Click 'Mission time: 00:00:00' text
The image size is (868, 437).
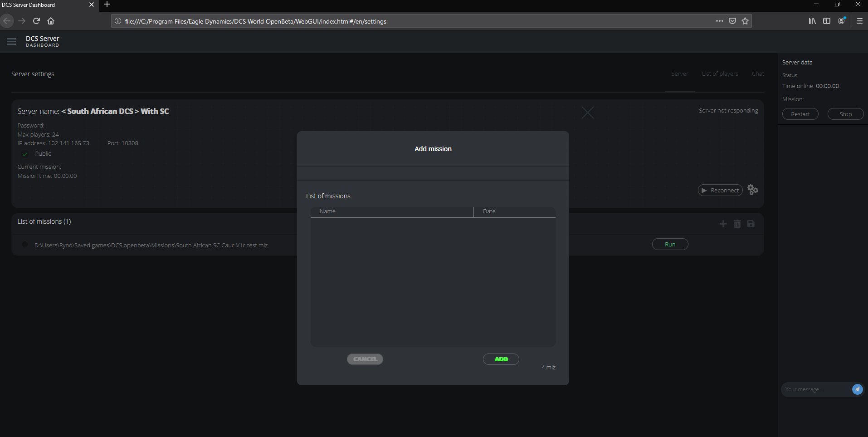(x=47, y=176)
